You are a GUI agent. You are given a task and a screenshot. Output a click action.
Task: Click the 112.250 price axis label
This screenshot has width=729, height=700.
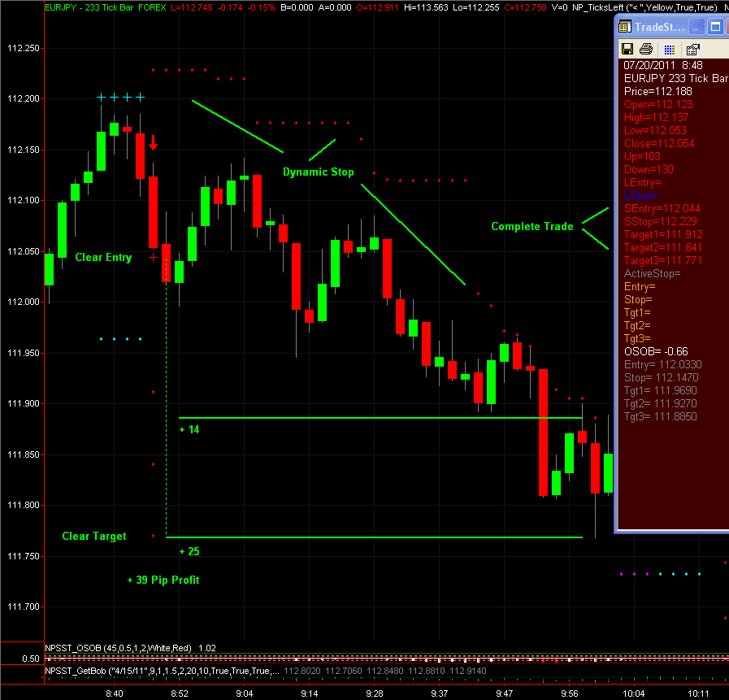pyautogui.click(x=24, y=48)
